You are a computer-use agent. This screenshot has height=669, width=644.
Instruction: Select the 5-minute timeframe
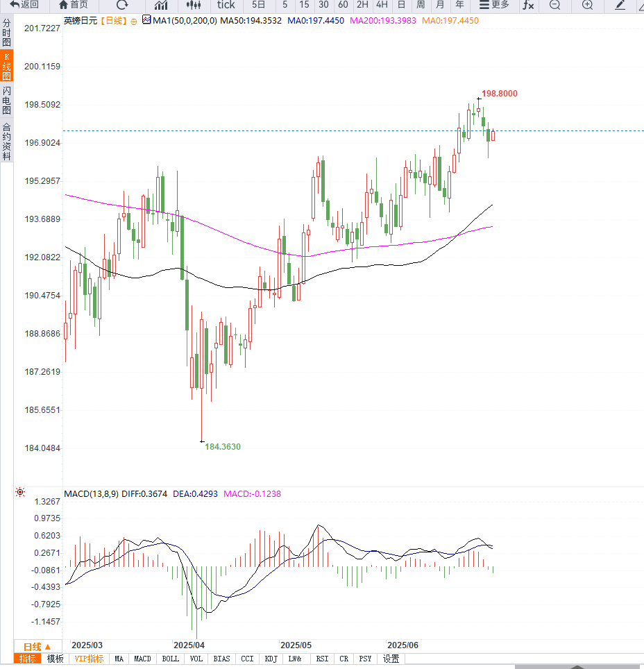pyautogui.click(x=285, y=5)
